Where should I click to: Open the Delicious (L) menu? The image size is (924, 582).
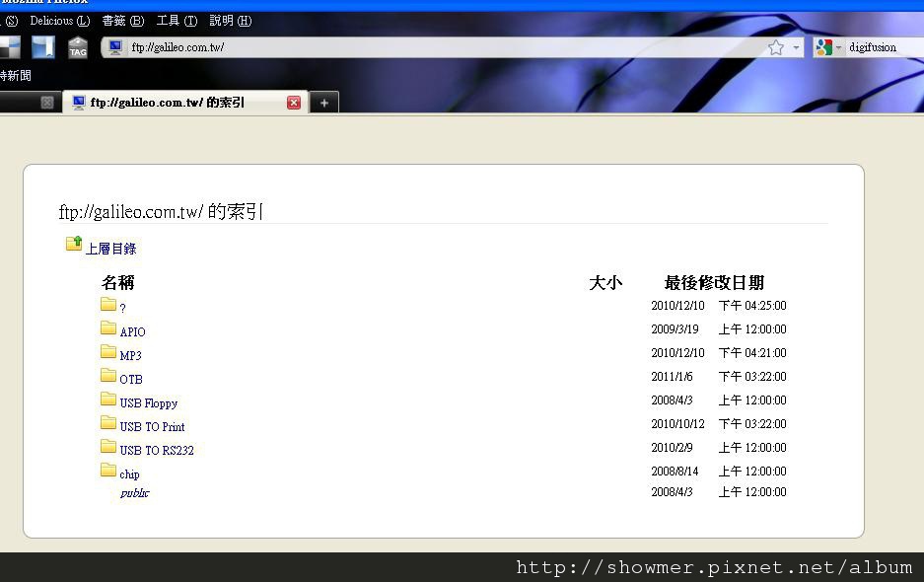(59, 21)
